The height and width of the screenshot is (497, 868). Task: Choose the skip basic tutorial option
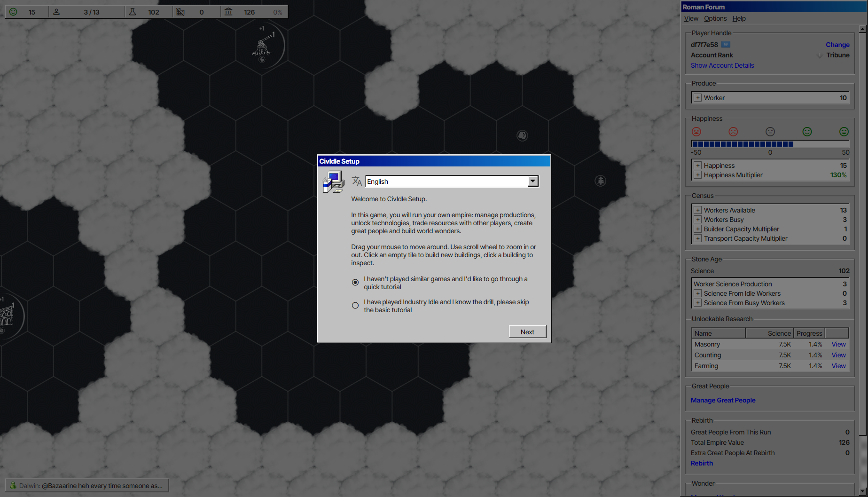[355, 306]
